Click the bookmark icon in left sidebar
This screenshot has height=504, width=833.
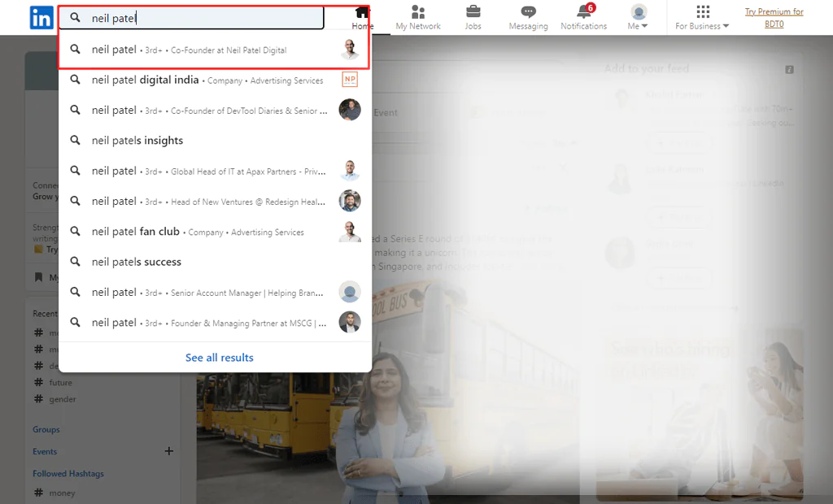[39, 277]
